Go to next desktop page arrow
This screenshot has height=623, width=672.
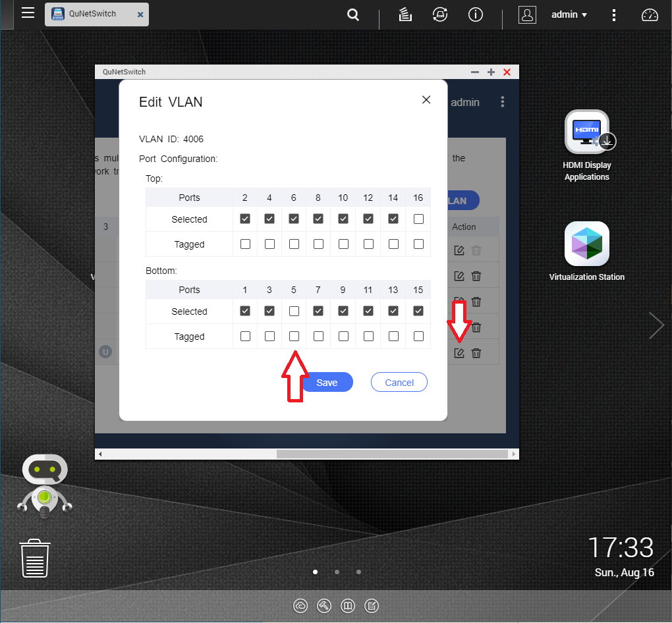[x=656, y=325]
